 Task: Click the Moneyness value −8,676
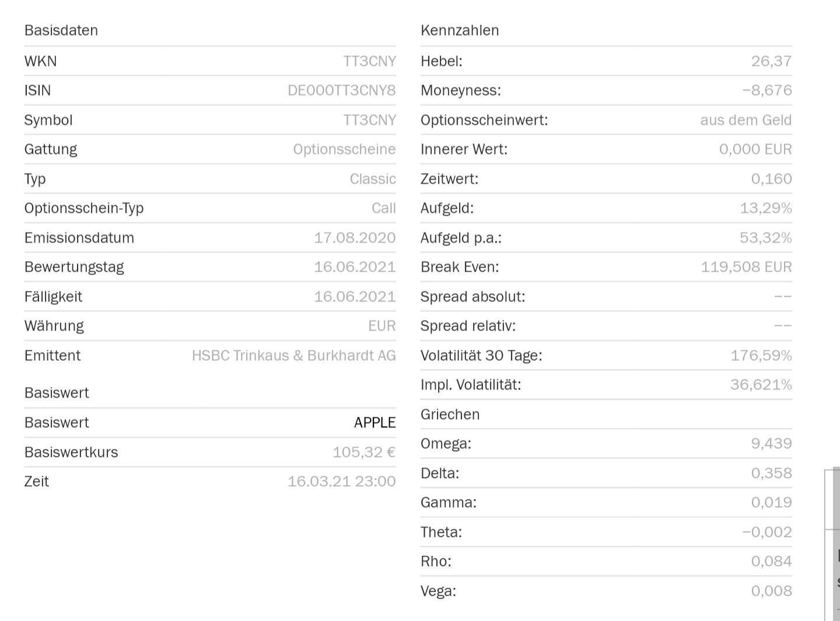(x=766, y=90)
